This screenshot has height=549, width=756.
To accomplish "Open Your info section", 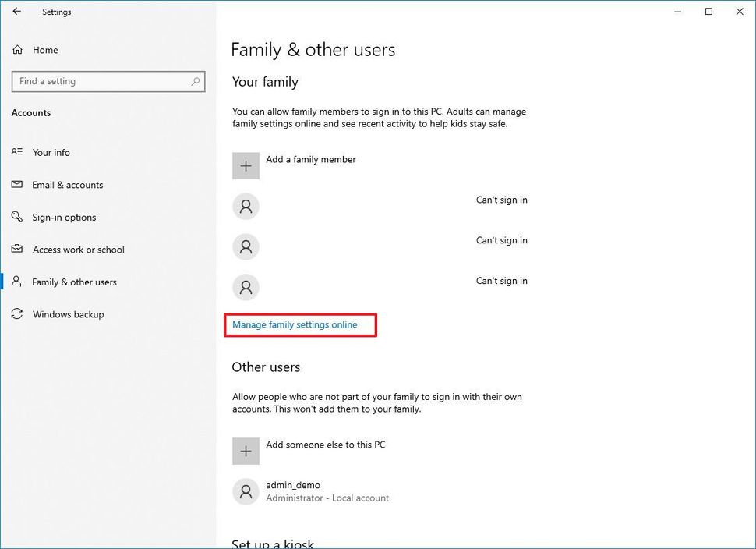I will coord(51,153).
